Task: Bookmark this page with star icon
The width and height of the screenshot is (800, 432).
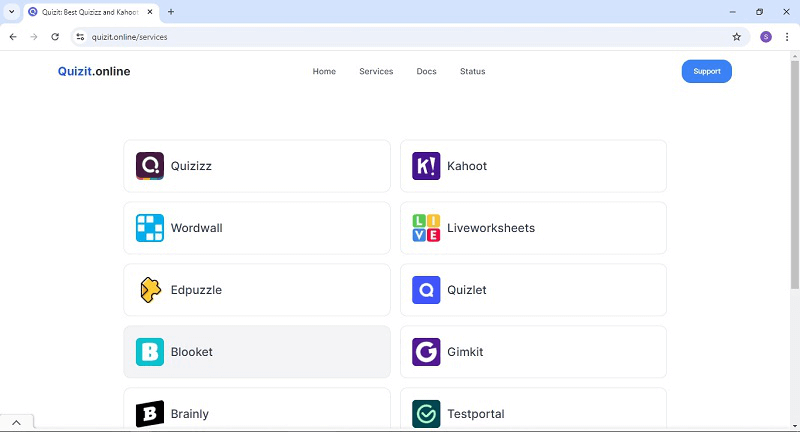Action: (737, 37)
